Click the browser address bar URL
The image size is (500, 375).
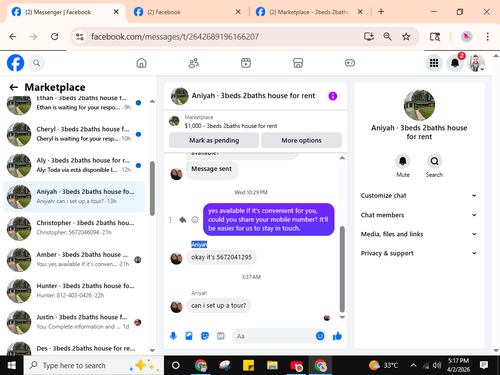(x=175, y=37)
